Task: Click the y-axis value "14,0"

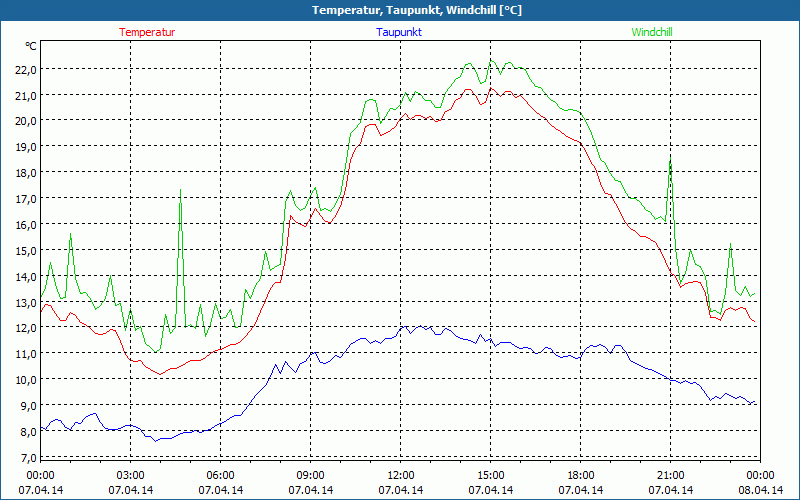Action: coord(26,277)
